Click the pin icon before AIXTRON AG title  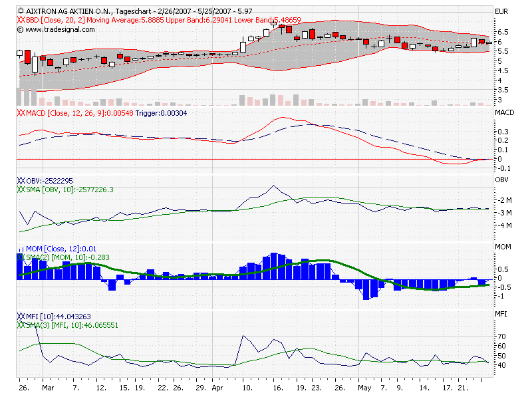point(19,9)
